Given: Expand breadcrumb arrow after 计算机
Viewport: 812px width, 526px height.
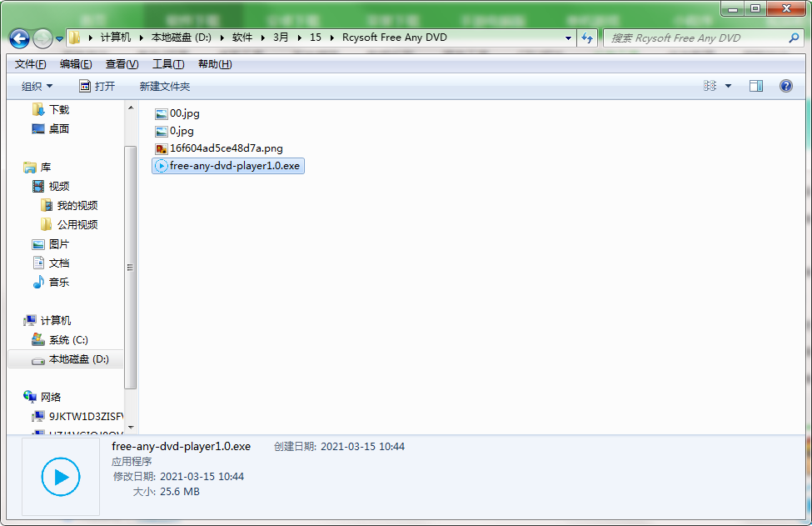Looking at the screenshot, I should [142, 38].
